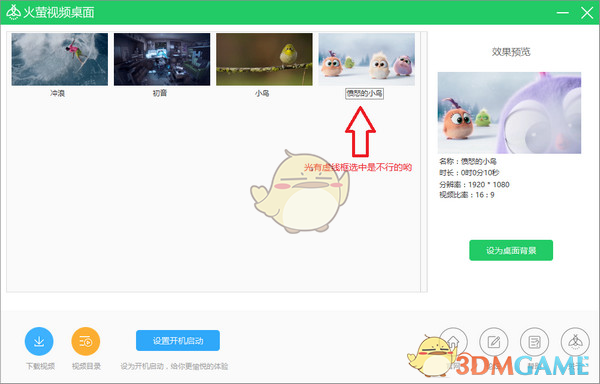Minimize the 火萤视频桌面 window
This screenshot has height=384, width=600.
tap(562, 13)
